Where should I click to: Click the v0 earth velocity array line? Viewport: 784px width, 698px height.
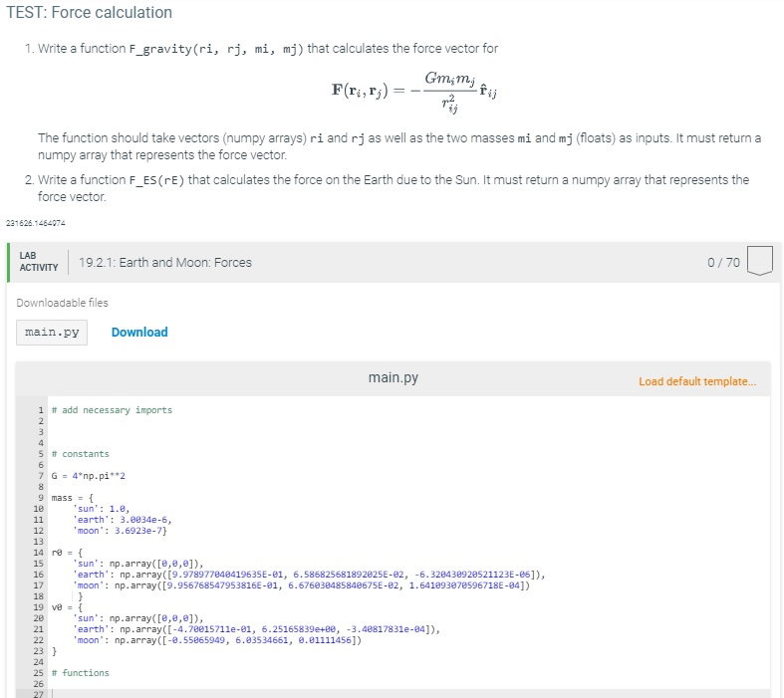click(256, 630)
